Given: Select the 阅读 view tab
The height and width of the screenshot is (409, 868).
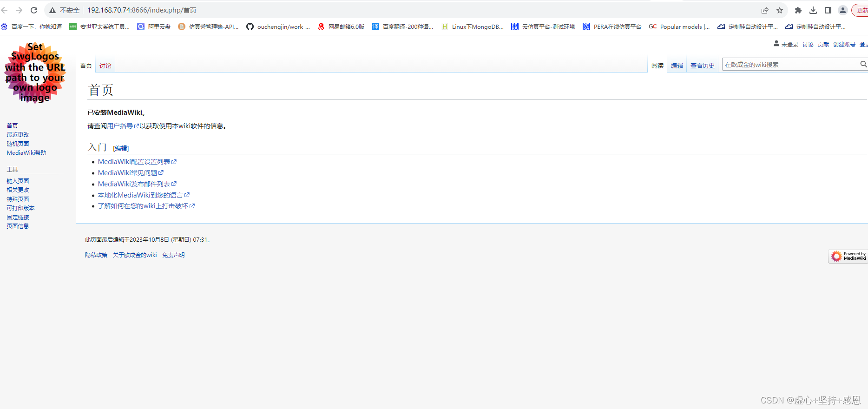Looking at the screenshot, I should [658, 66].
